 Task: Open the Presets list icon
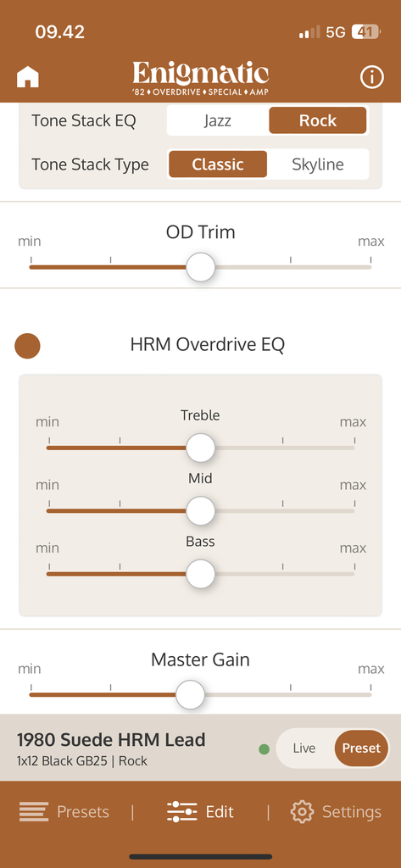point(34,811)
